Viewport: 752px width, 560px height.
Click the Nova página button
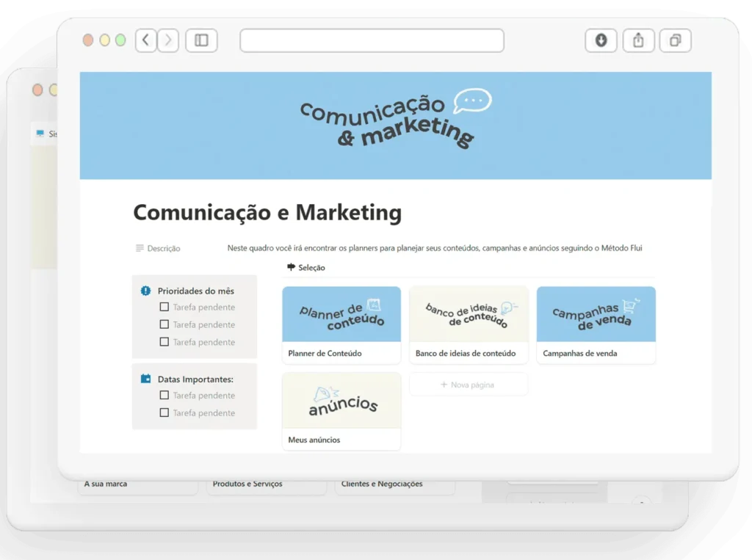468,385
